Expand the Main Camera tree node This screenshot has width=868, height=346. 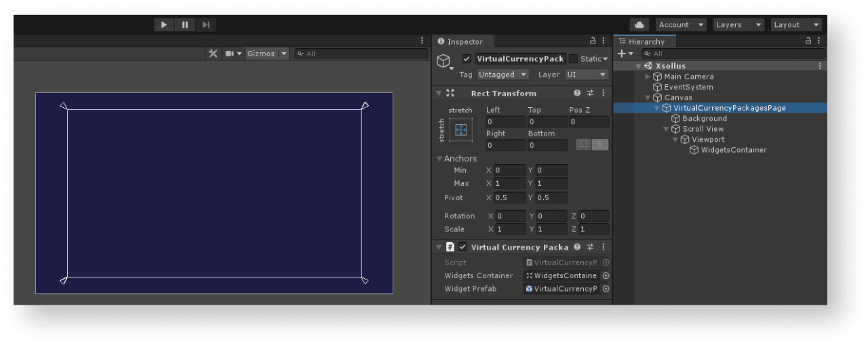[648, 77]
